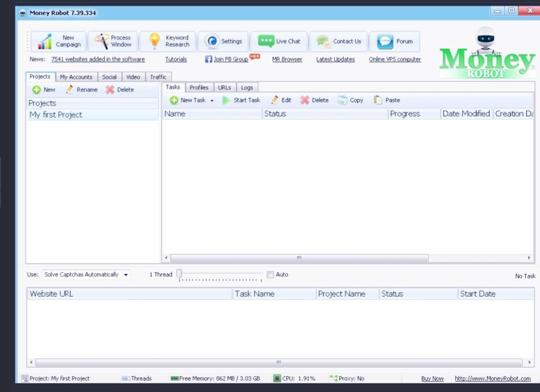Click the Website URL column header
This screenshot has width=540, height=392.
click(129, 294)
